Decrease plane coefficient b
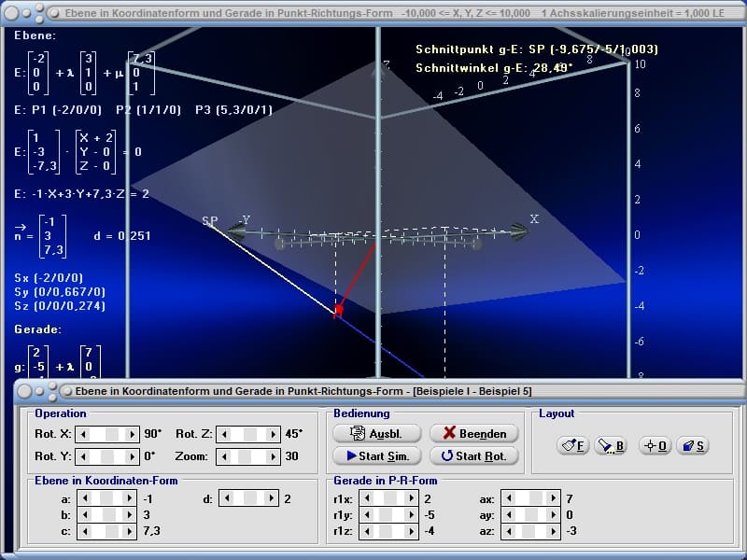747x560 pixels. (85, 515)
